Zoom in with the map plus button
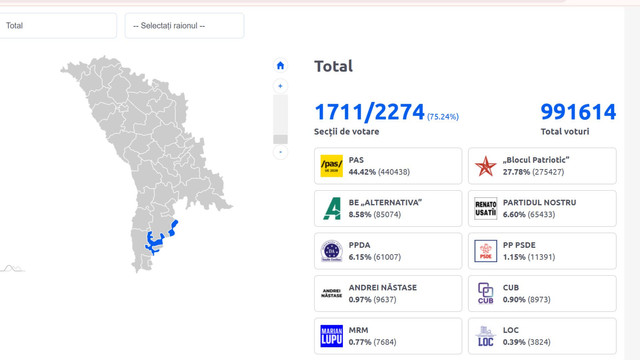Viewport: 640px width, 360px height. (x=280, y=86)
